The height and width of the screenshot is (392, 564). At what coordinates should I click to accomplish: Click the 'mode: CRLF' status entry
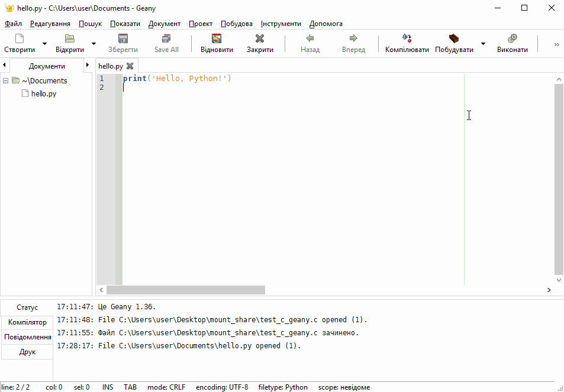click(x=166, y=387)
